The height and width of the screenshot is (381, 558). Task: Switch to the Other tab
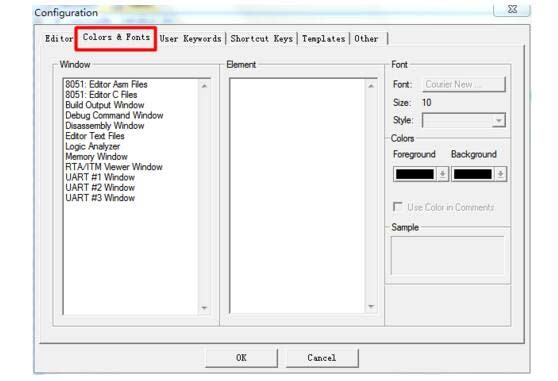pos(366,38)
